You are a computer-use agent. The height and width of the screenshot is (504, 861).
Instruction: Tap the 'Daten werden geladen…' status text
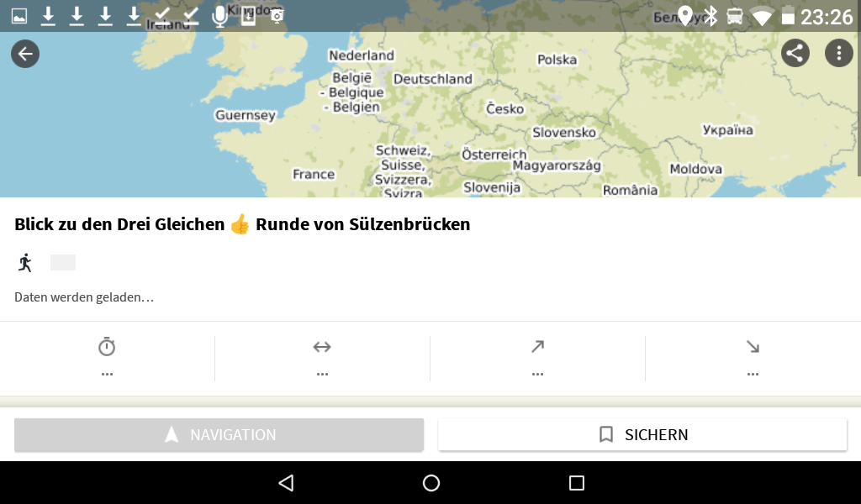(84, 297)
